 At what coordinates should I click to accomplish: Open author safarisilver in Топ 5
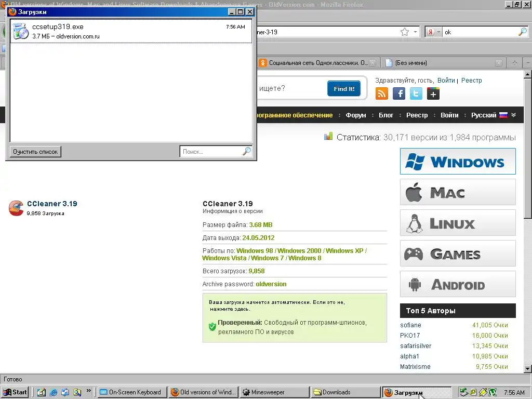click(x=416, y=345)
